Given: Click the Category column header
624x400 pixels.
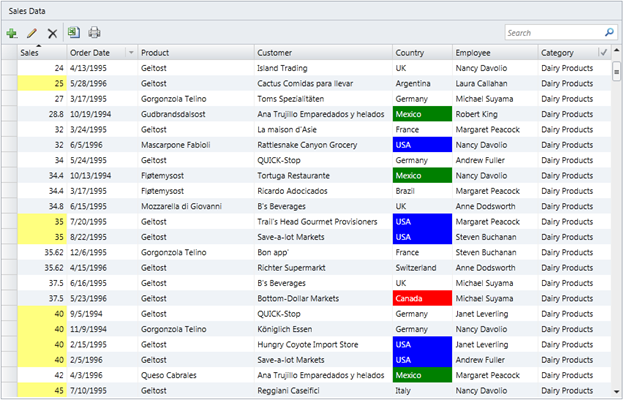Looking at the screenshot, I should (566, 52).
